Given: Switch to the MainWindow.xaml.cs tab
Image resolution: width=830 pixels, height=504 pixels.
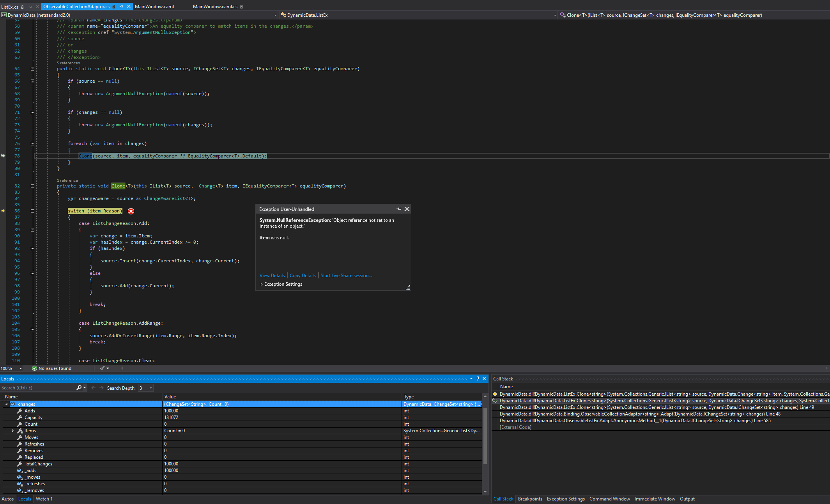Looking at the screenshot, I should [215, 7].
